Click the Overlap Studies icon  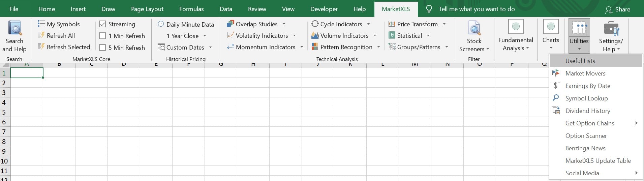pyautogui.click(x=231, y=24)
